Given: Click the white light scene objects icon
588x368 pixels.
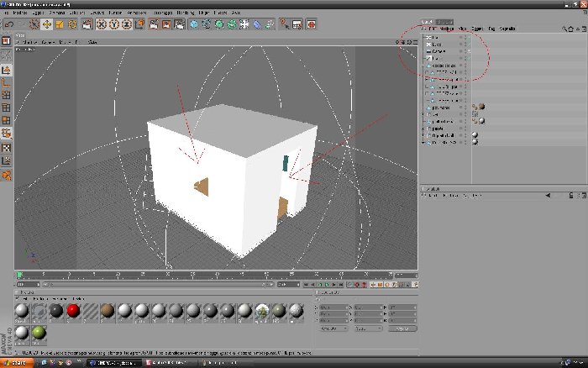Looking at the screenshot, I should pos(244,24).
